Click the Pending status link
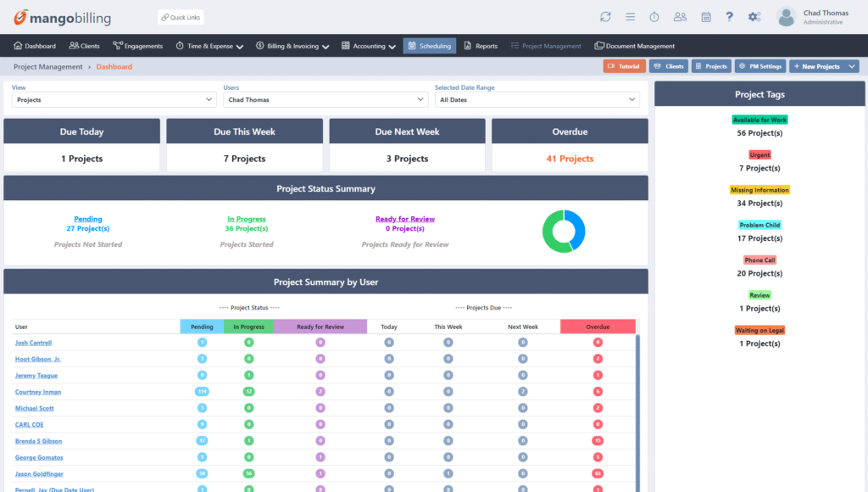Viewport: 868px width, 492px height. coord(88,219)
